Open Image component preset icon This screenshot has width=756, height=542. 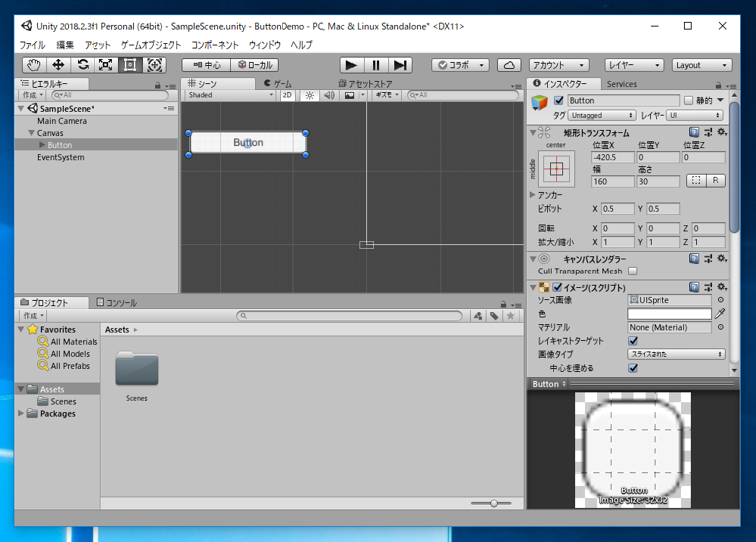708,287
